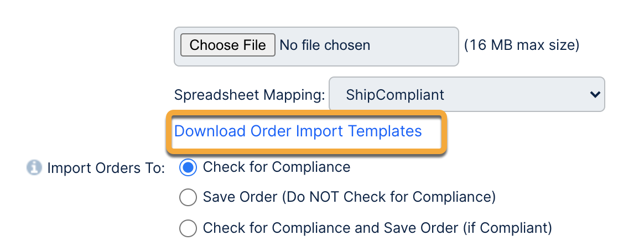Click the chevron arrow on the mapping dropdown
The height and width of the screenshot is (245, 644).
595,95
